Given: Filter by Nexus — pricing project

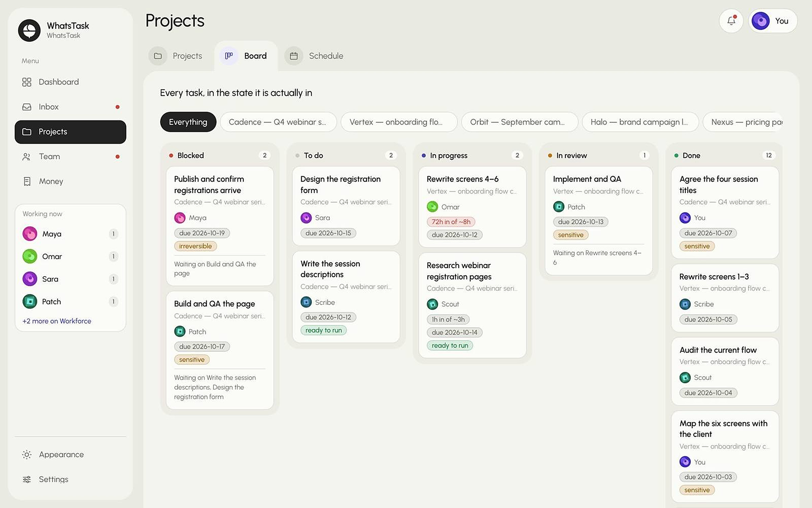Looking at the screenshot, I should tap(743, 122).
